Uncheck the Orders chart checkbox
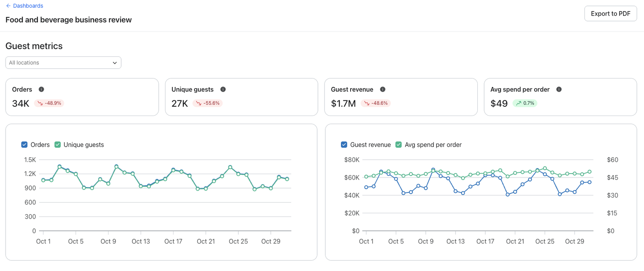The height and width of the screenshot is (271, 644). pos(25,145)
